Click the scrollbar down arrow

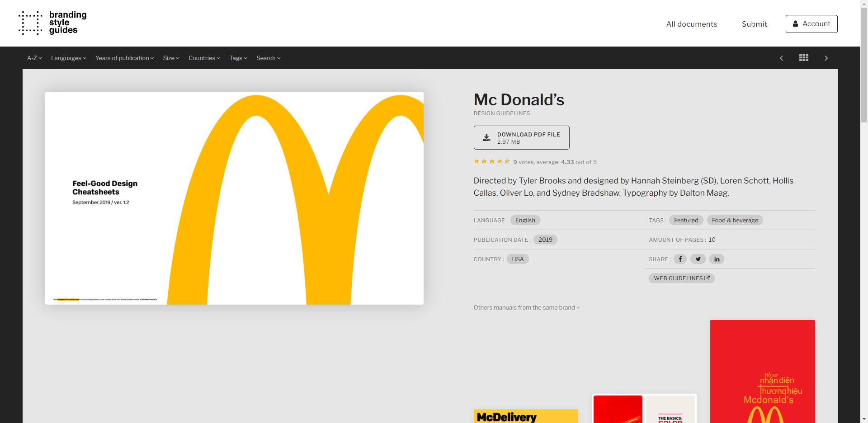click(864, 419)
